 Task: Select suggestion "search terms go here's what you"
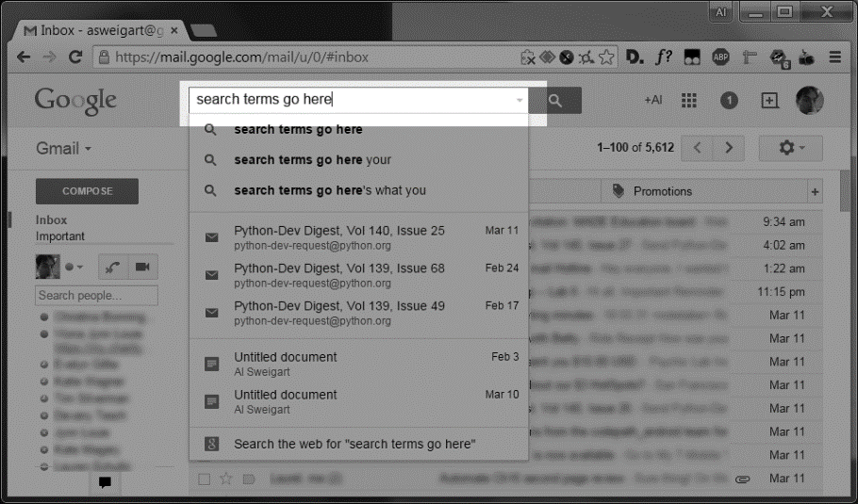tap(358, 191)
